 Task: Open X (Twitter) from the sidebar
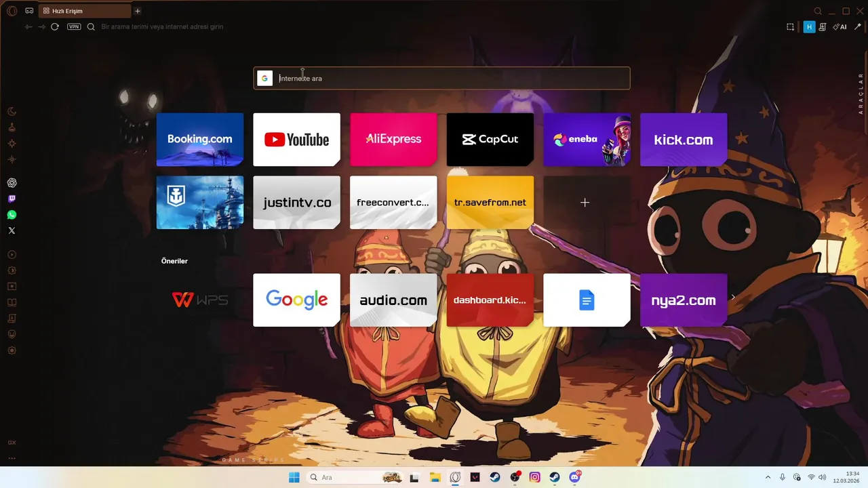12,230
